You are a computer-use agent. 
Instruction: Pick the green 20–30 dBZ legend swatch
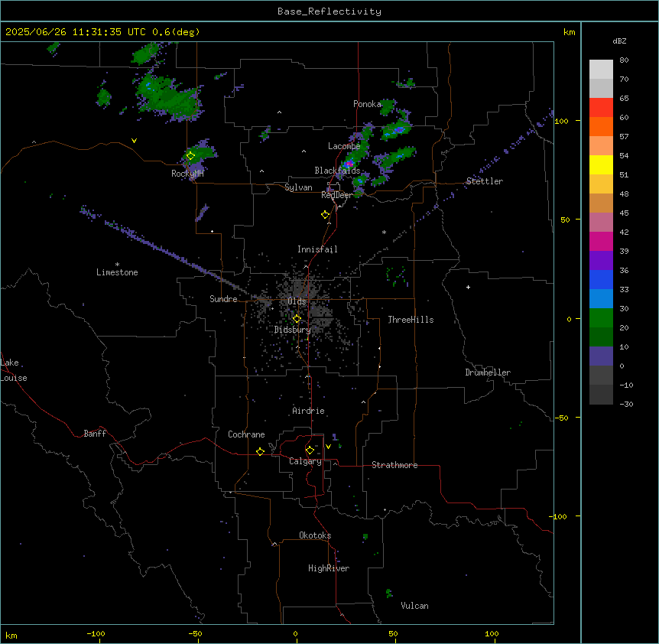point(601,318)
